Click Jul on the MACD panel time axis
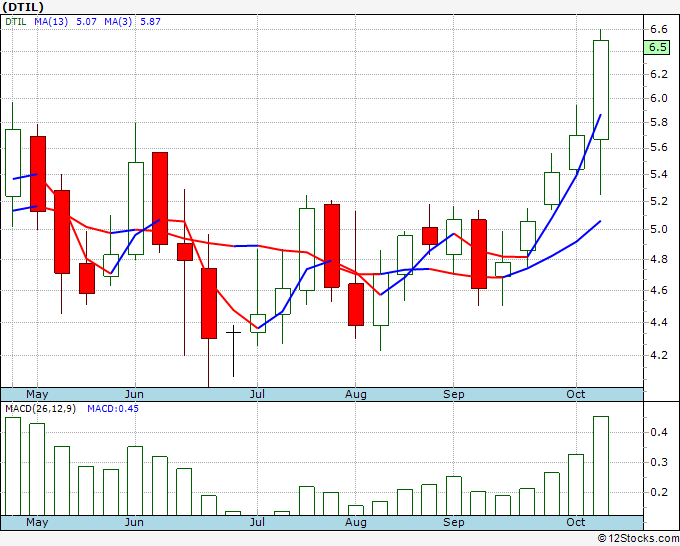The width and height of the screenshot is (680, 546). [257, 522]
